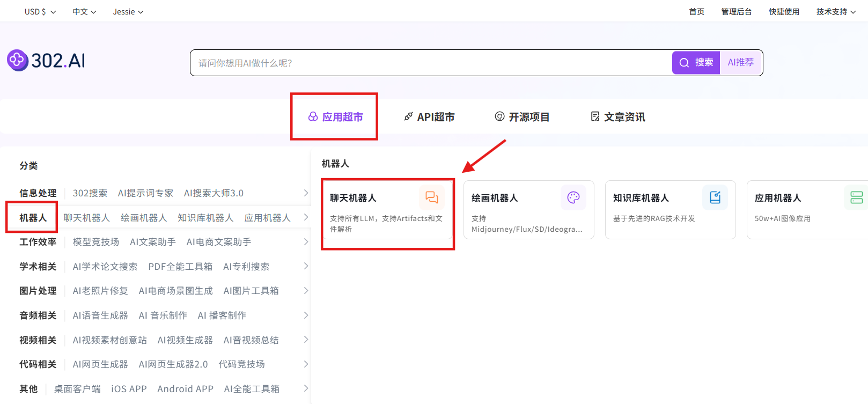
Task: Open AI语音生成器 link
Action: (x=100, y=315)
